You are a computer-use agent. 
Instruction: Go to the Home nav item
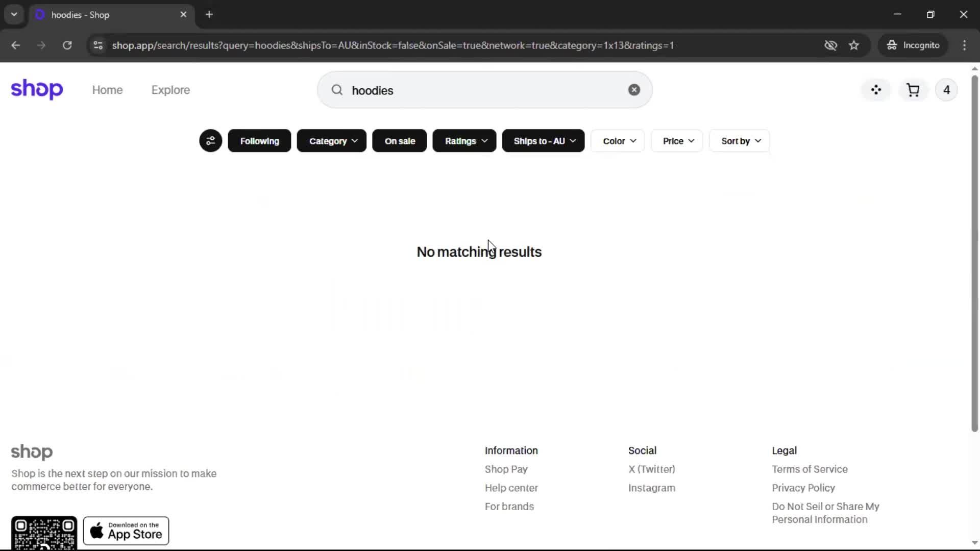tap(107, 90)
